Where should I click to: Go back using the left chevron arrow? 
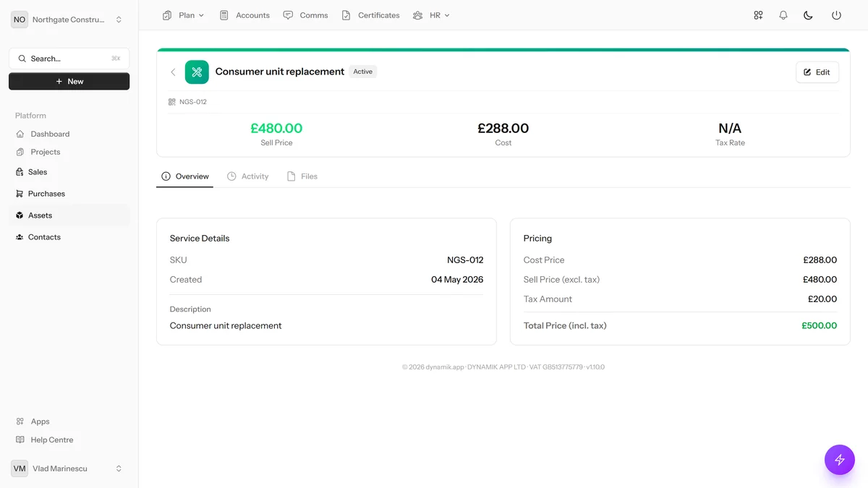(x=173, y=72)
